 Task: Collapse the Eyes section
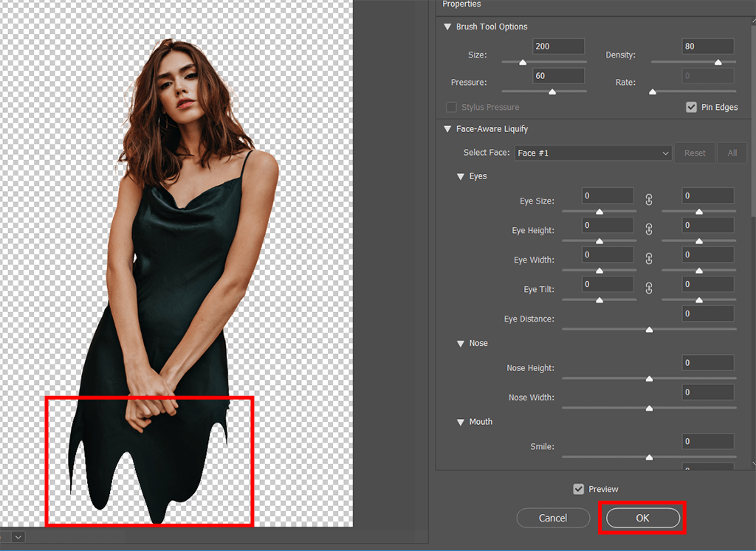coord(461,176)
